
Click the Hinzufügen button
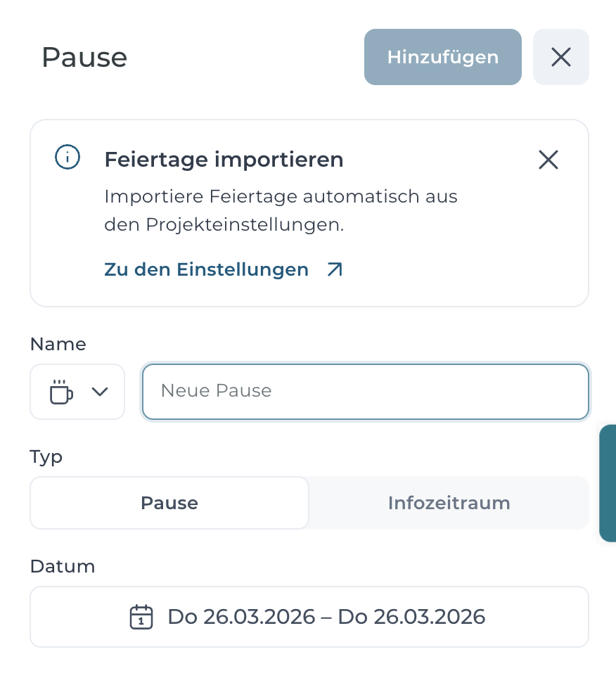(442, 57)
